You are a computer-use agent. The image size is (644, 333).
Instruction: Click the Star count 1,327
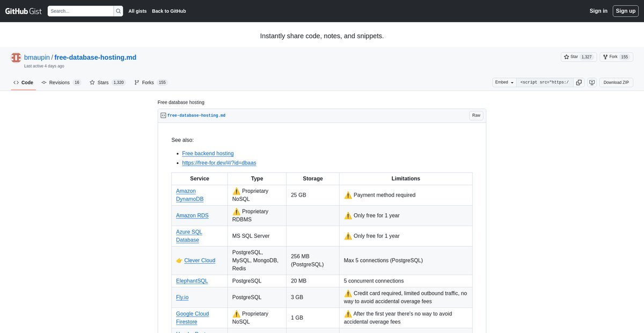pos(587,57)
